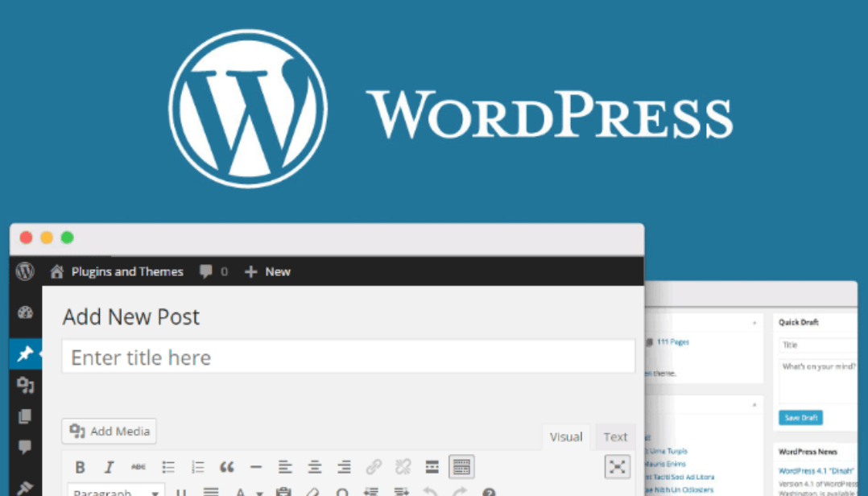Click the bulleted list icon
The height and width of the screenshot is (496, 868).
pos(168,467)
